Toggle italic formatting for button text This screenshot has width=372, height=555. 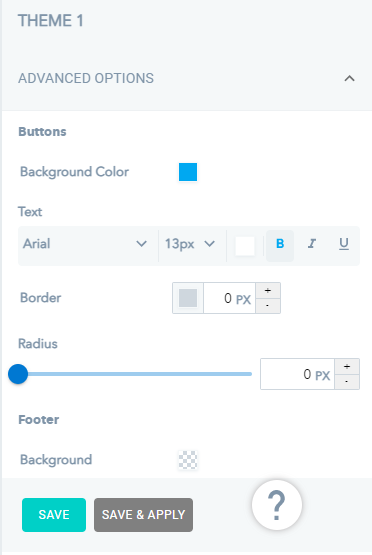(x=311, y=244)
